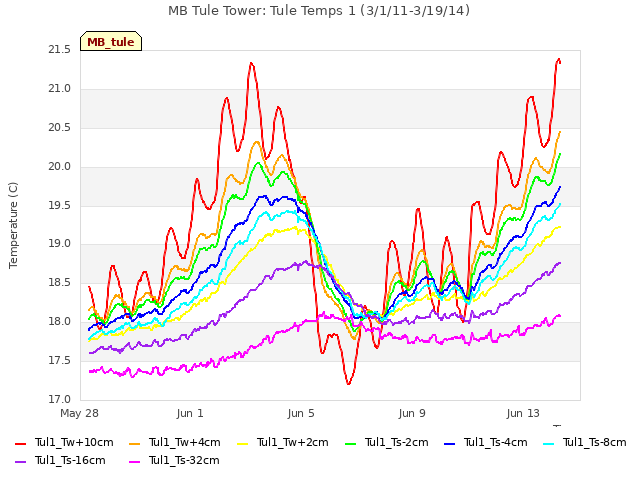This screenshot has width=640, height=480.
Task: Click the Tul1_Ts-4cm legend label
Action: 496,442
